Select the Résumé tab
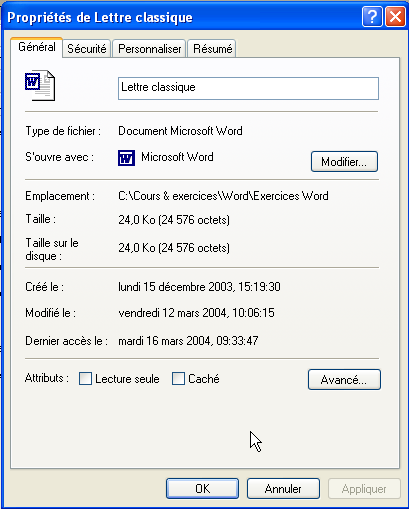Image resolution: width=409 pixels, height=509 pixels. [x=212, y=49]
